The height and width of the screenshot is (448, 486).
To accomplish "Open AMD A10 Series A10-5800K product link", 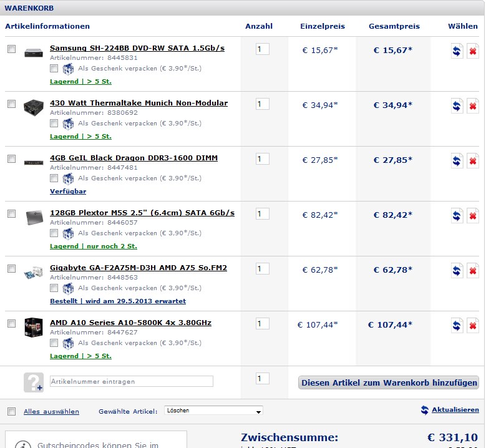I will pyautogui.click(x=131, y=323).
